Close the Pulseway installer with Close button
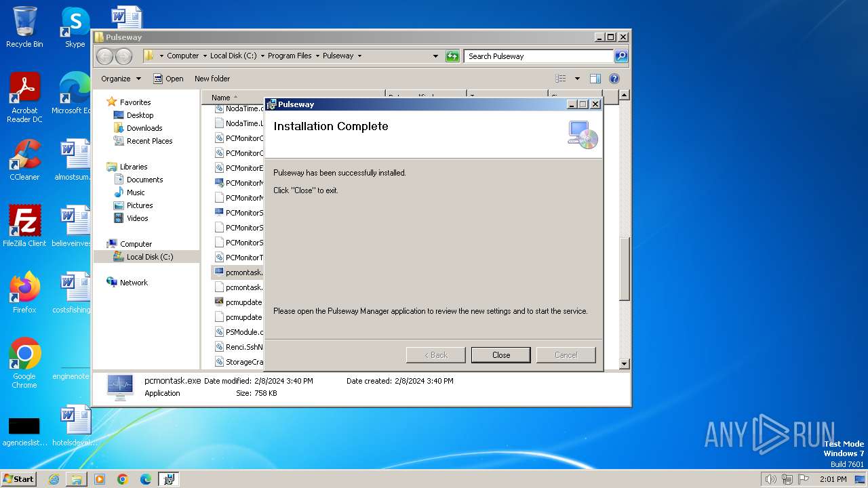Screen dimensions: 868x488 (x=500, y=354)
